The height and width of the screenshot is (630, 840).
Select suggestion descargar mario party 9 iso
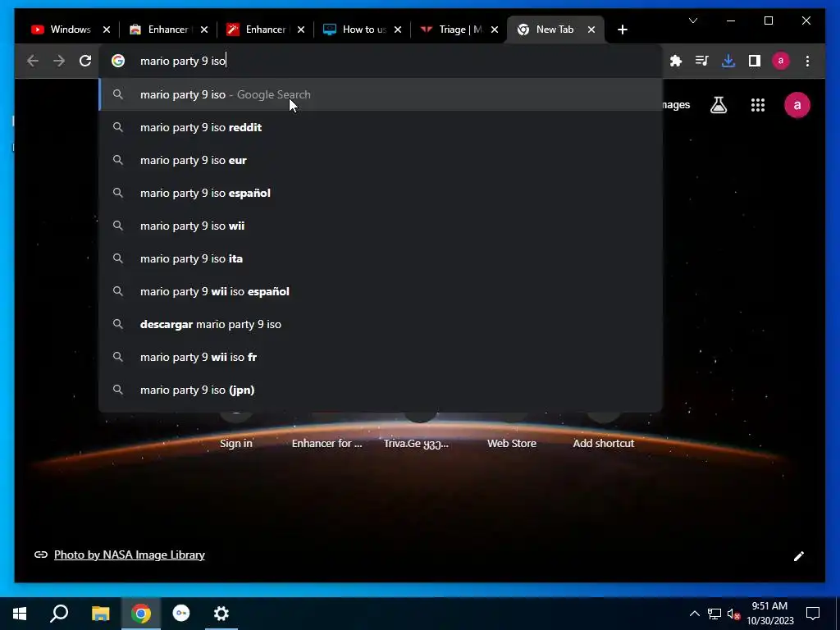381,324
